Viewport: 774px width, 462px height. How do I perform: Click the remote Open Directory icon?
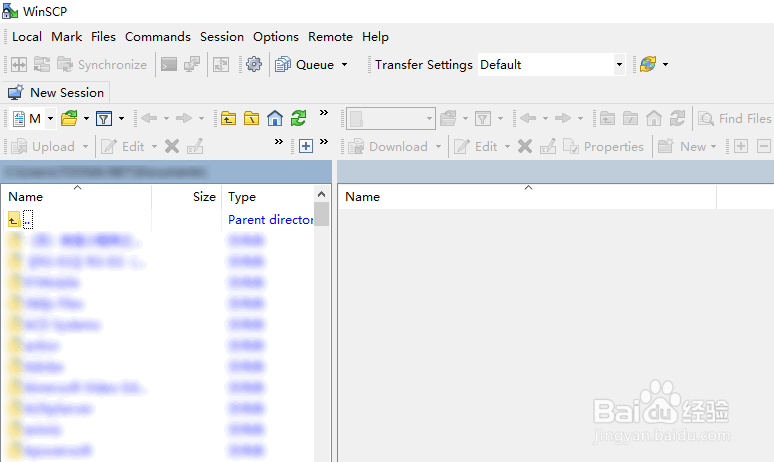[448, 118]
